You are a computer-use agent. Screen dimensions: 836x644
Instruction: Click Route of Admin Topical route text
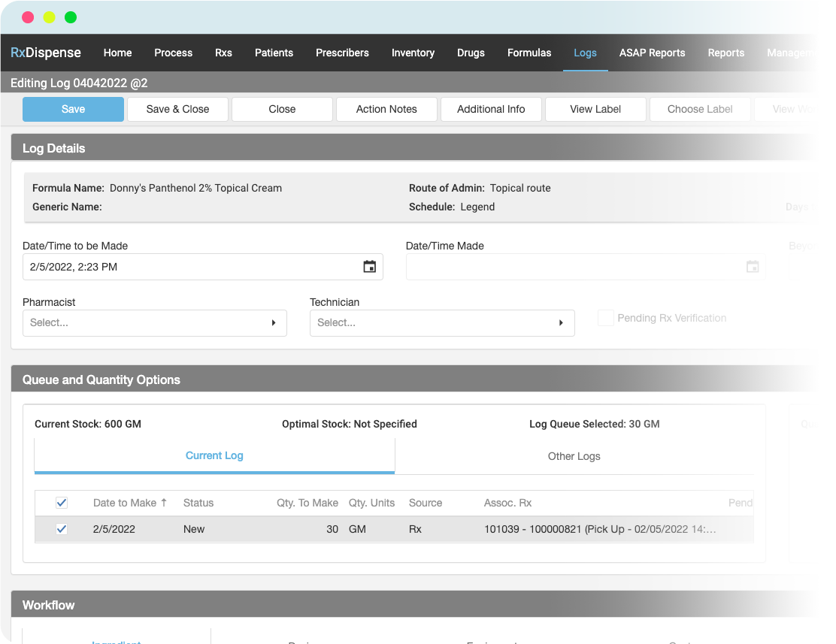(x=480, y=188)
